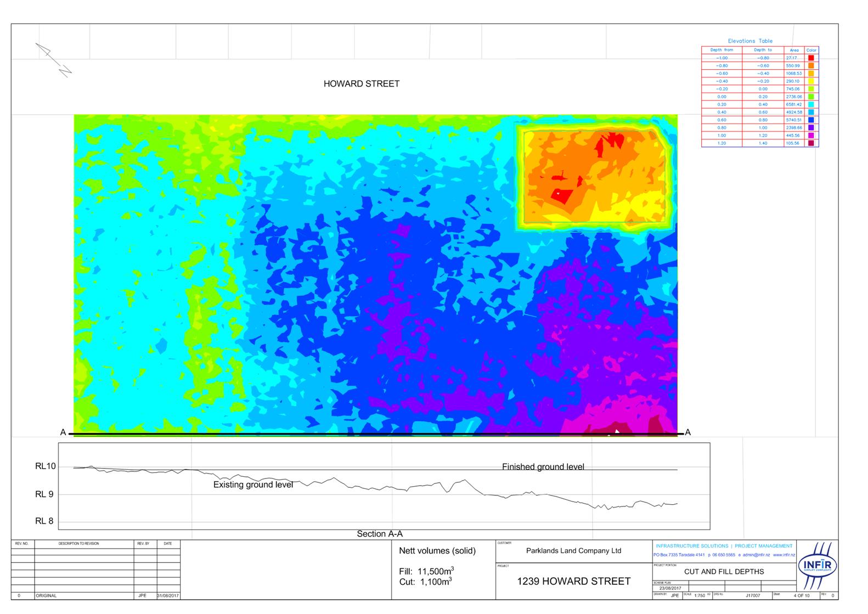Click the revision date 31/08/2017
The image size is (868, 614).
(168, 595)
